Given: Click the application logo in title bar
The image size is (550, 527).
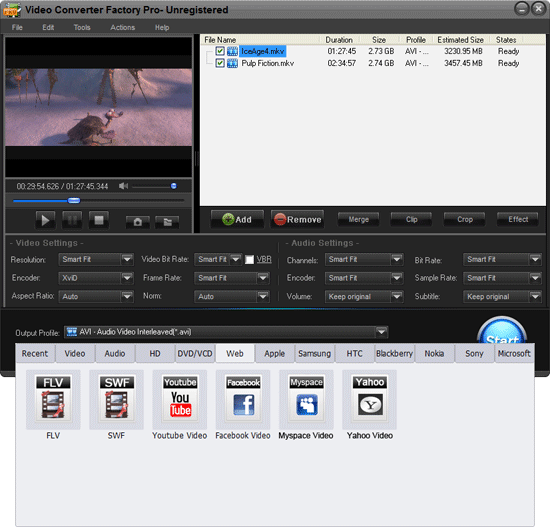Looking at the screenshot, I should coord(11,9).
